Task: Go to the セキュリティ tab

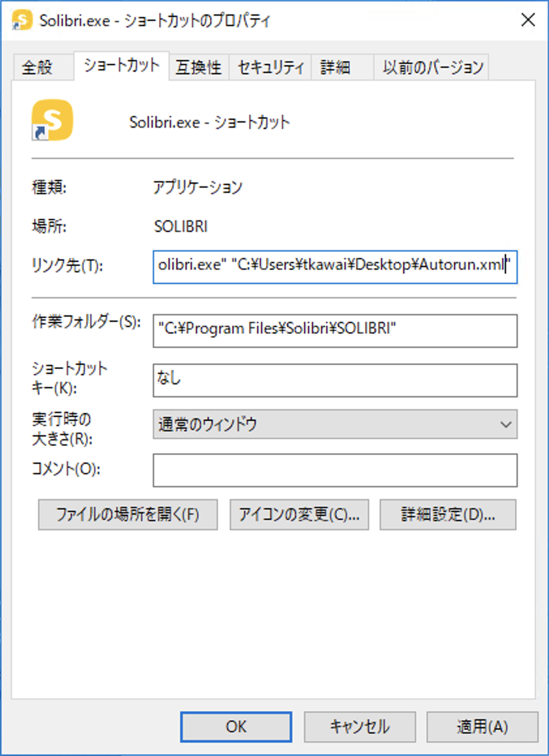Action: click(270, 67)
